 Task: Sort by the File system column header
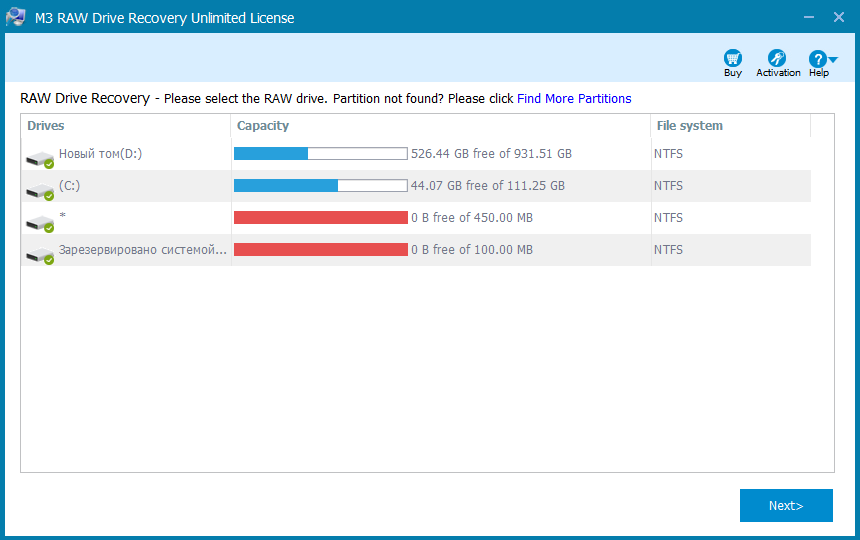(731, 126)
